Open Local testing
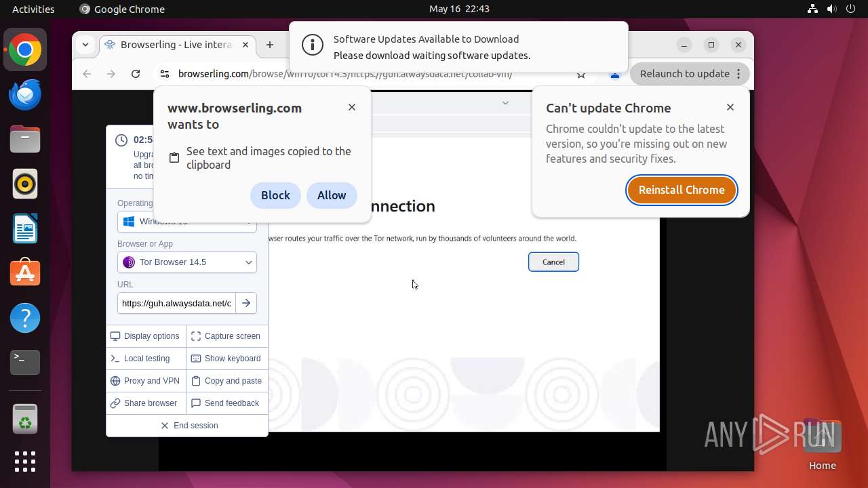This screenshot has height=488, width=868. coord(146,359)
